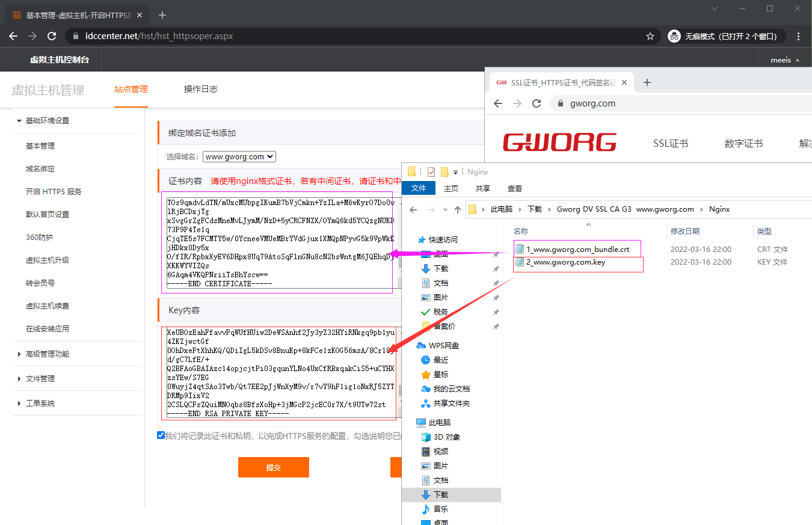Open a new tab in the idccenter window
812x525 pixels.
162,15
